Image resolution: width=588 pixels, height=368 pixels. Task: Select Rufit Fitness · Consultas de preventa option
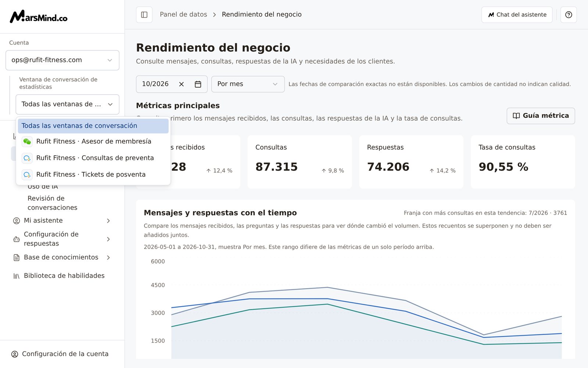pos(93,158)
